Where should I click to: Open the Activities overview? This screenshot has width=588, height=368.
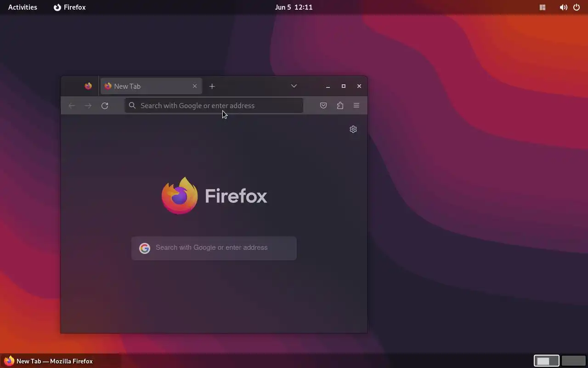[x=23, y=7]
